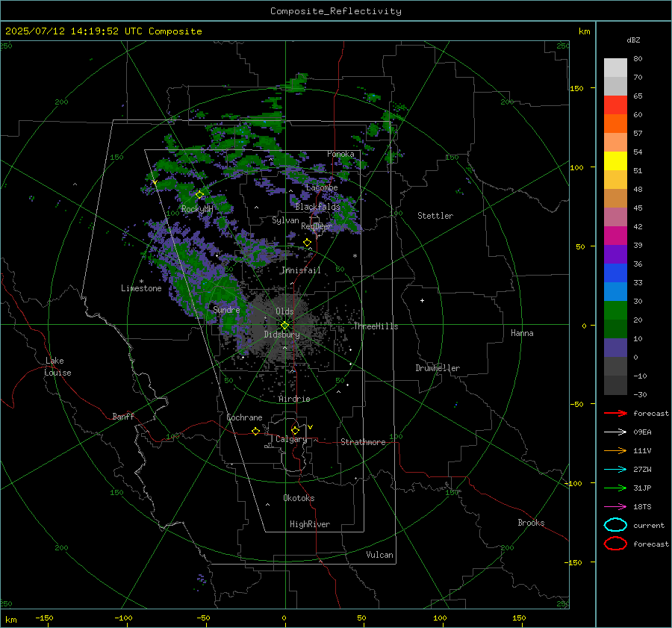Screen dimensions: 672x628
Task: Click the RedDeer city label
Action: (x=317, y=226)
